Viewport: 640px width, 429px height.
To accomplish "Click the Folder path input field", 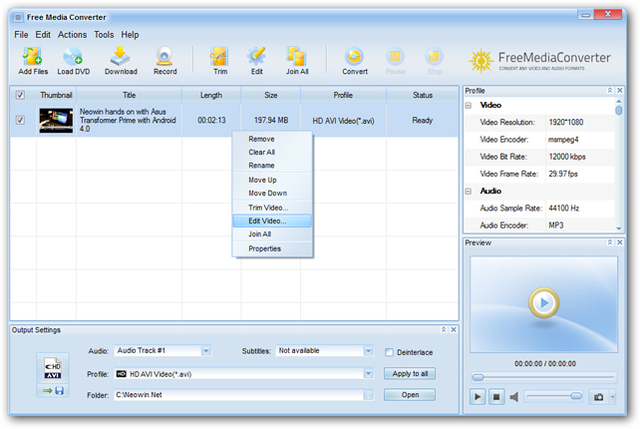I will [x=238, y=395].
